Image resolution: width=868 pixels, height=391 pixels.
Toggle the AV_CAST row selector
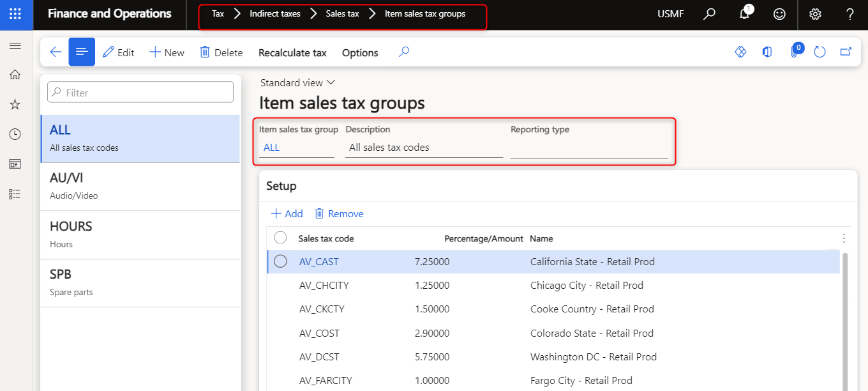(280, 261)
